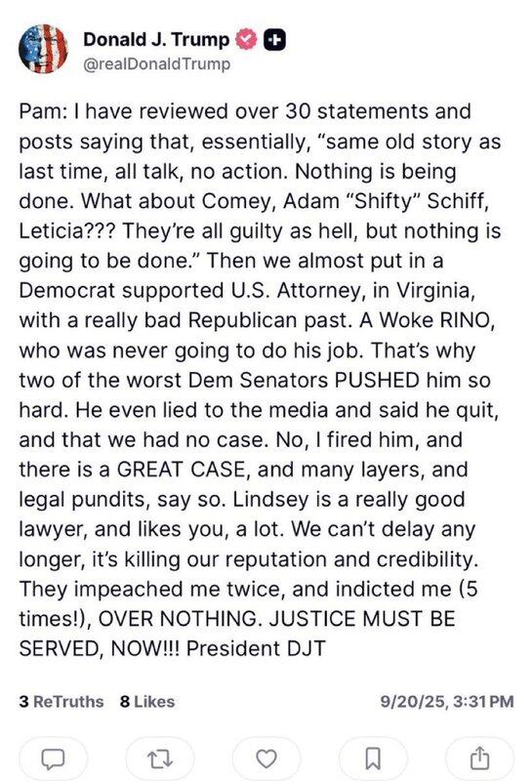Bookmark this post using the bookmark icon
Screen dimensions: 532x781
click(373, 759)
